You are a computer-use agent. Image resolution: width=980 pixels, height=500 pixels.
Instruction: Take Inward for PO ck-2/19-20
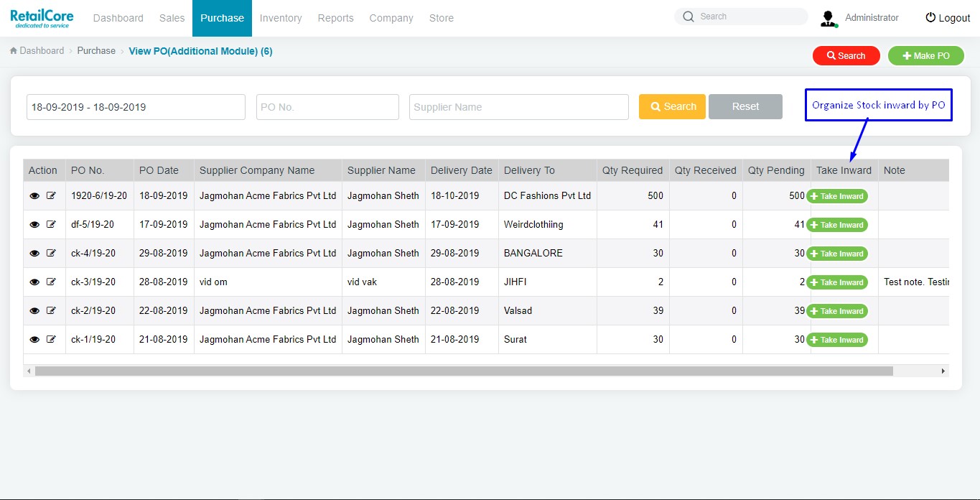tap(837, 311)
